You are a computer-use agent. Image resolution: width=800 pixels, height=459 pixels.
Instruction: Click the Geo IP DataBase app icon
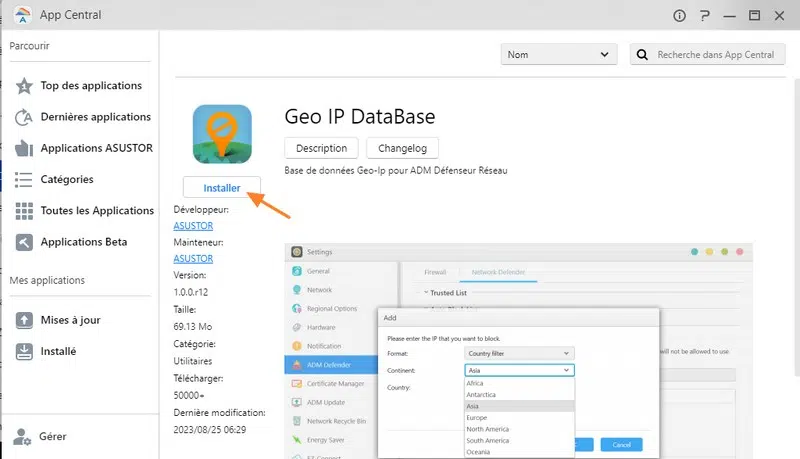[x=222, y=134]
